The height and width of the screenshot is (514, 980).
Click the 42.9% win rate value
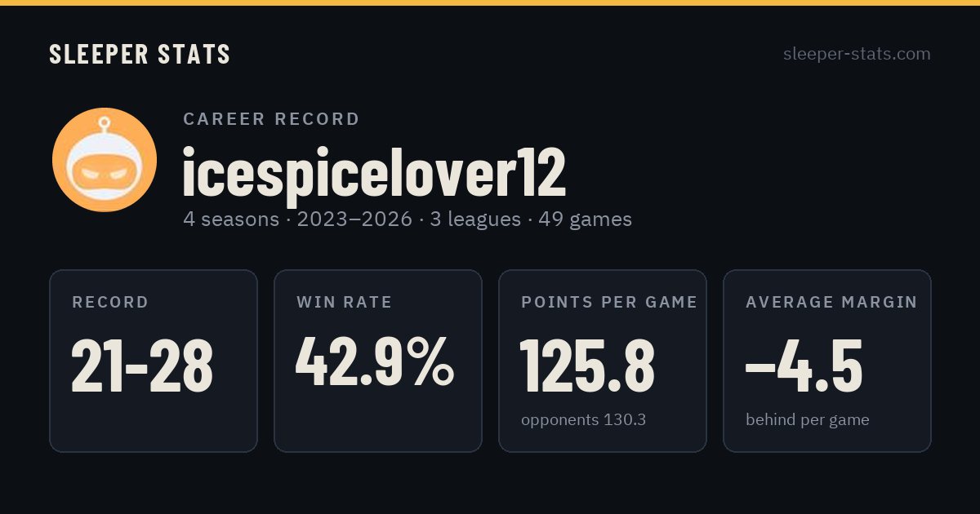375,361
